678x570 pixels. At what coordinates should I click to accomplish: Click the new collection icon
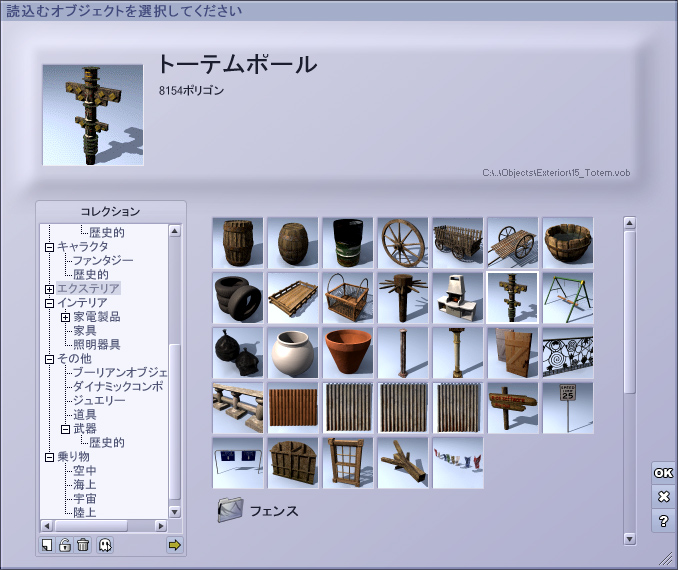(47, 545)
